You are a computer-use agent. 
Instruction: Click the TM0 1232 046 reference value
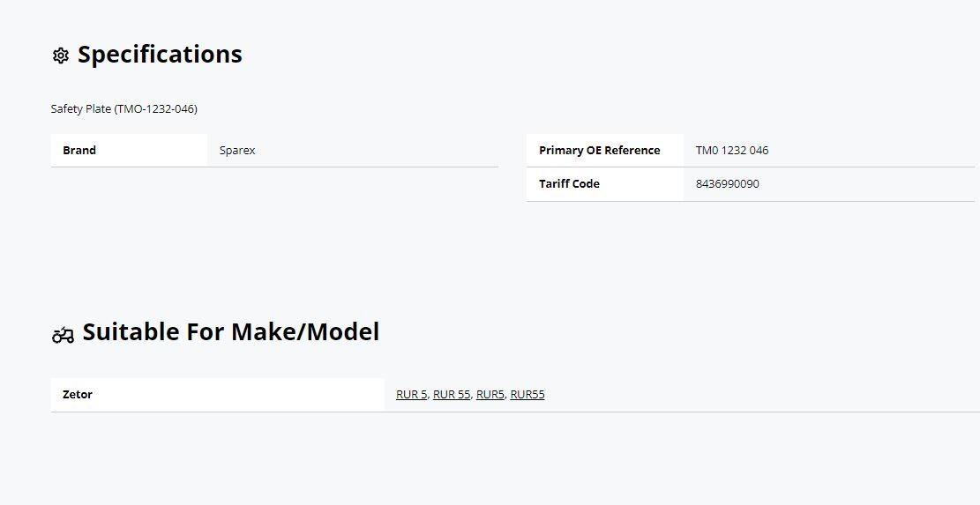[x=732, y=151]
